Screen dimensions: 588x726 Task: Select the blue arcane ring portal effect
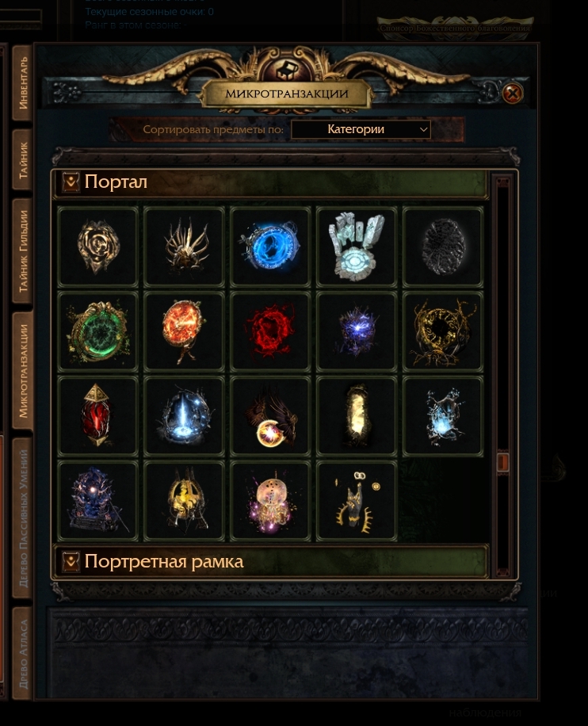tap(270, 246)
